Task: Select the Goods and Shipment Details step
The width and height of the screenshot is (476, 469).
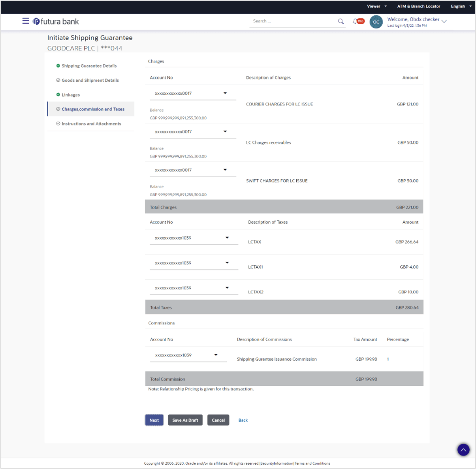Action: coord(90,80)
